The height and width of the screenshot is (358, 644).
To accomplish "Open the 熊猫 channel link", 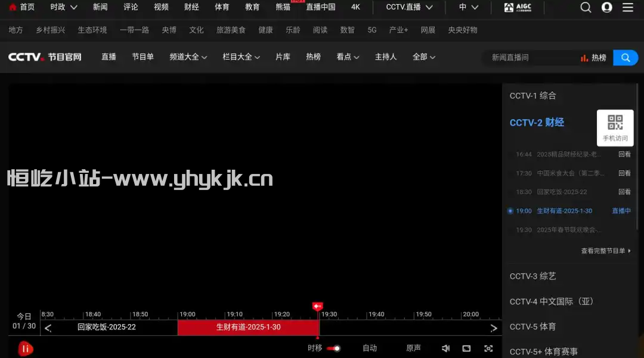I will pos(283,7).
